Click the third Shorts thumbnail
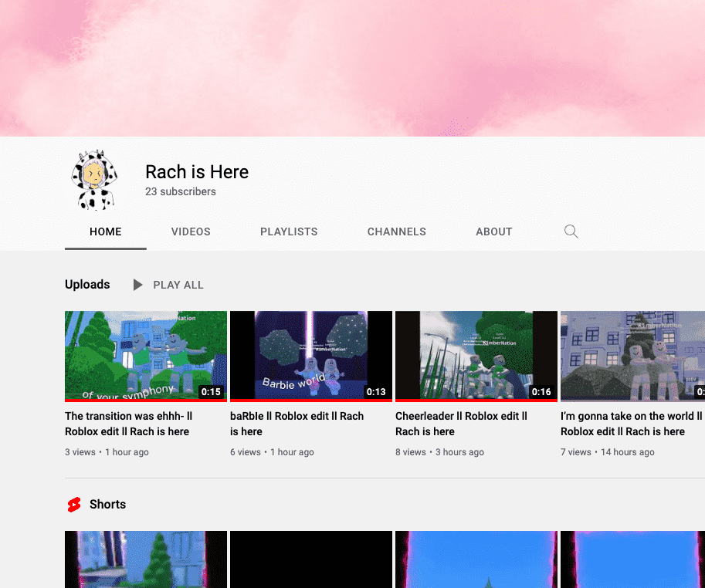The width and height of the screenshot is (705, 588). (476, 559)
